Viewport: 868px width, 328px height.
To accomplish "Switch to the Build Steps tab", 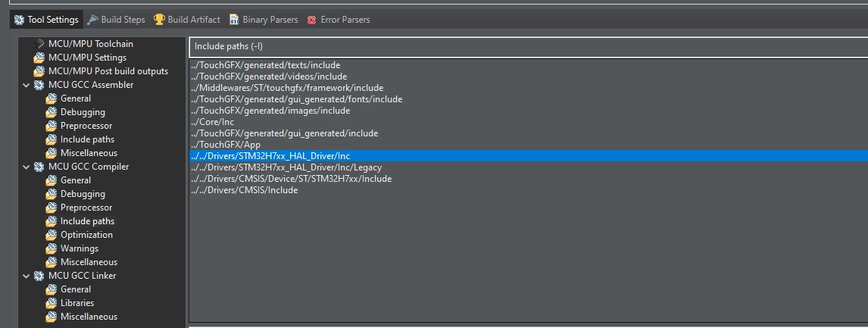I will click(116, 20).
